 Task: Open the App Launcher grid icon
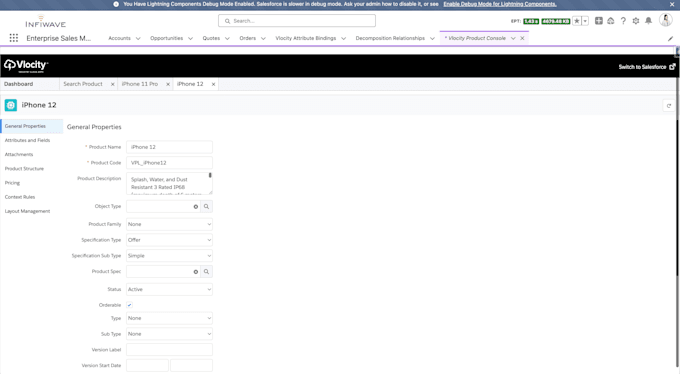pos(14,38)
